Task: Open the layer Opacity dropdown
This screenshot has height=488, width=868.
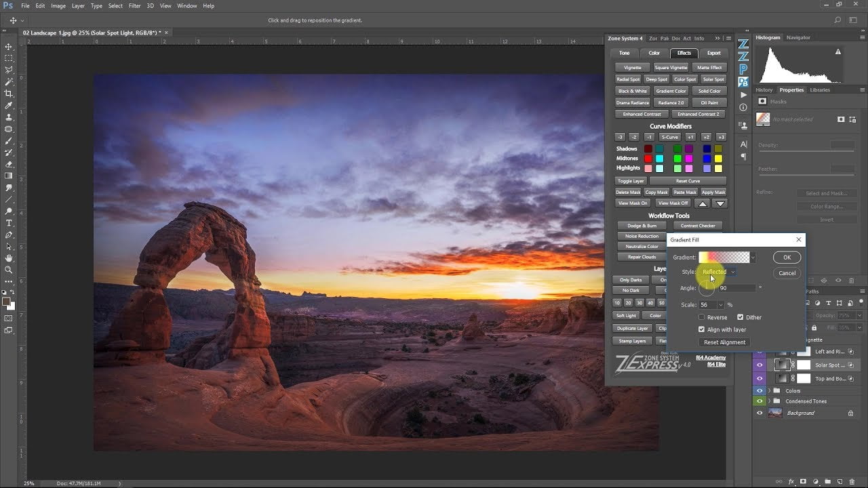Action: pyautogui.click(x=859, y=315)
